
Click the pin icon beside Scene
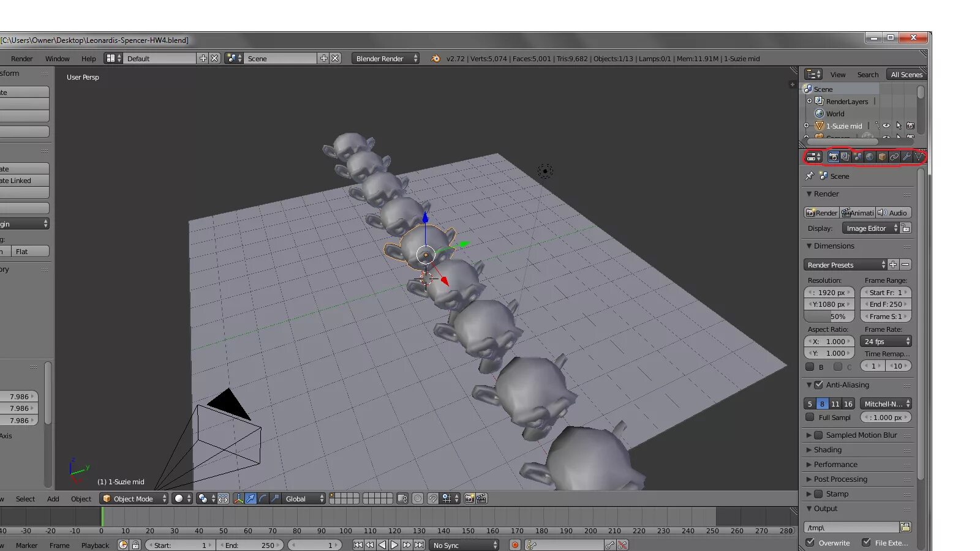pyautogui.click(x=810, y=176)
